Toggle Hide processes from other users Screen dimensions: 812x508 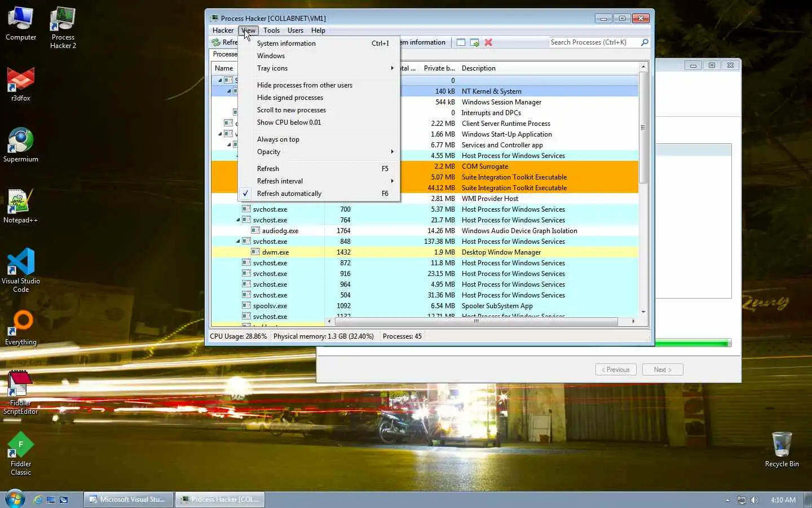[x=319, y=85]
